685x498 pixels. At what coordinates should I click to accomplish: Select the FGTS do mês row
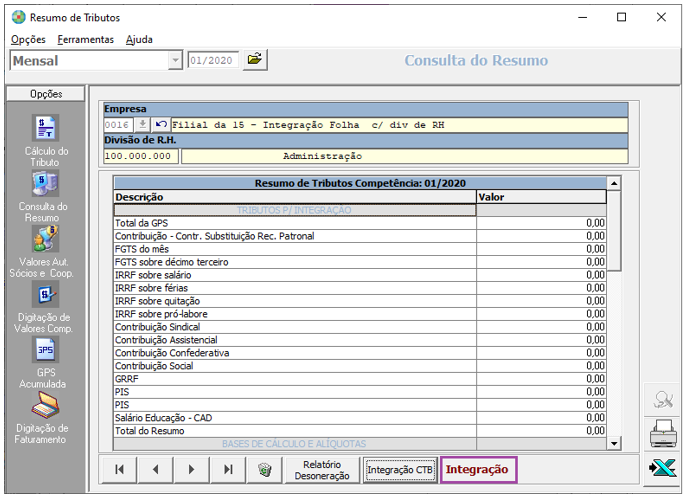click(x=360, y=249)
